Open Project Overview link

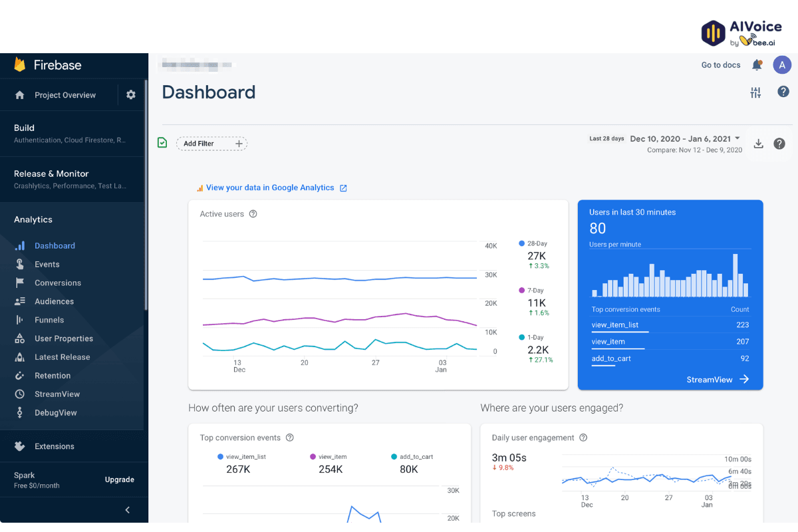coord(65,95)
